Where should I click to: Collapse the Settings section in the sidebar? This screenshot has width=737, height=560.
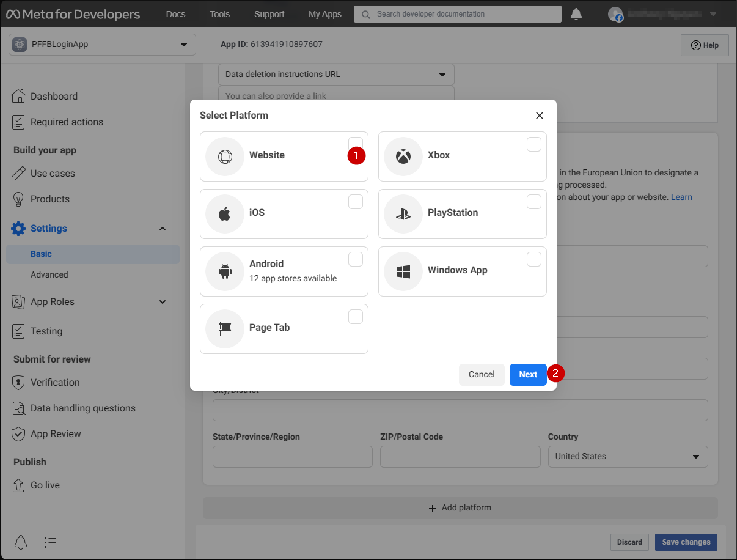pyautogui.click(x=162, y=228)
